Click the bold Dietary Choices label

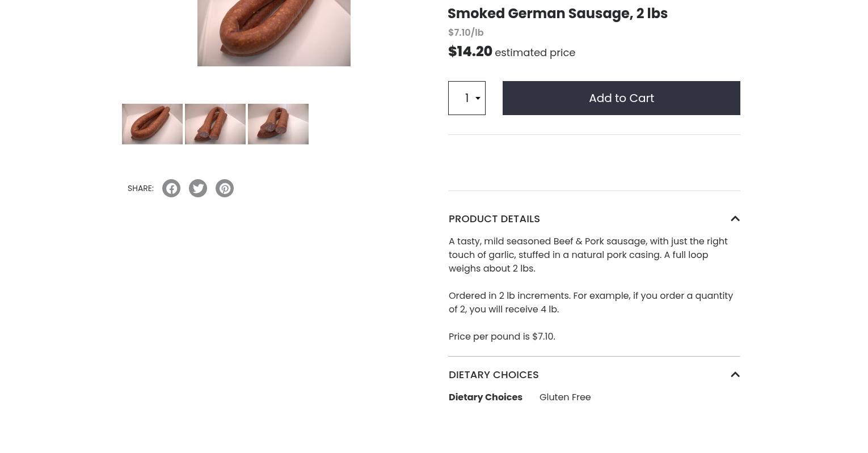pyautogui.click(x=486, y=397)
